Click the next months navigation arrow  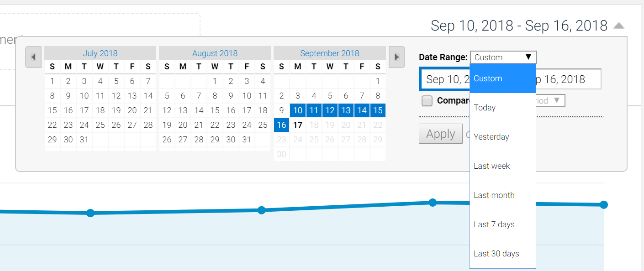(397, 57)
